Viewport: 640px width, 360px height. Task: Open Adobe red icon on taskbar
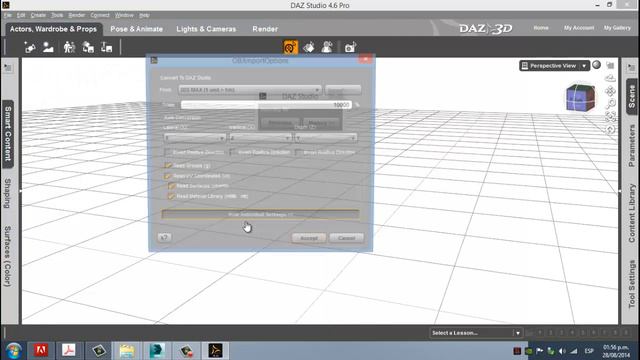[x=41, y=350]
